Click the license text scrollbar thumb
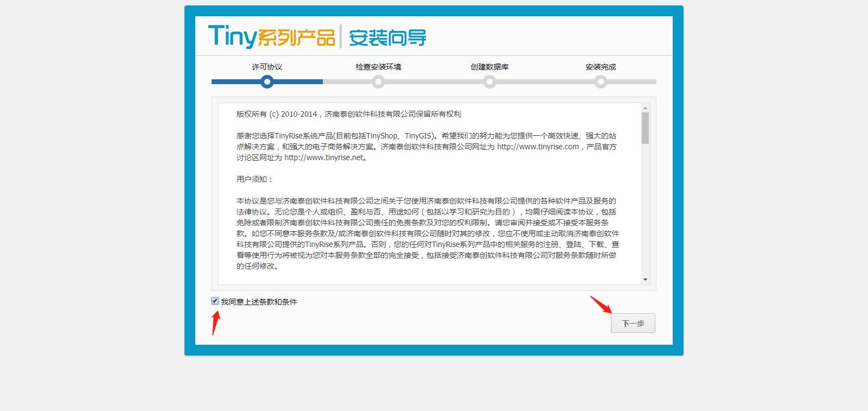Image resolution: width=868 pixels, height=411 pixels. [x=645, y=128]
